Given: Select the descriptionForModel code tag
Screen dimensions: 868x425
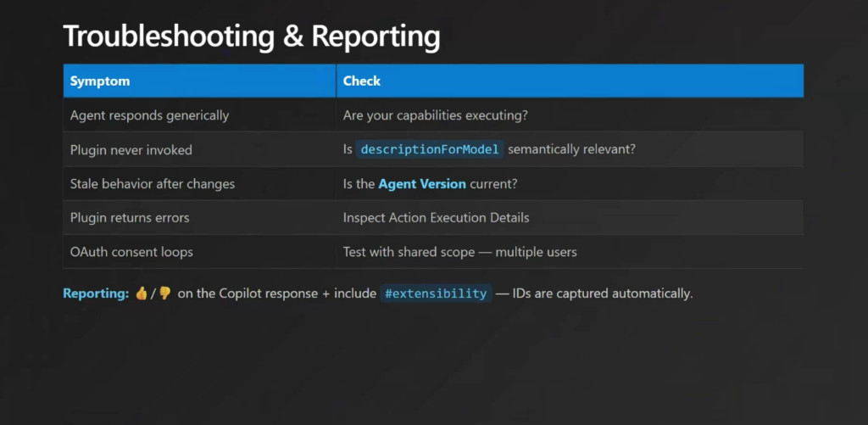Looking at the screenshot, I should point(431,149).
